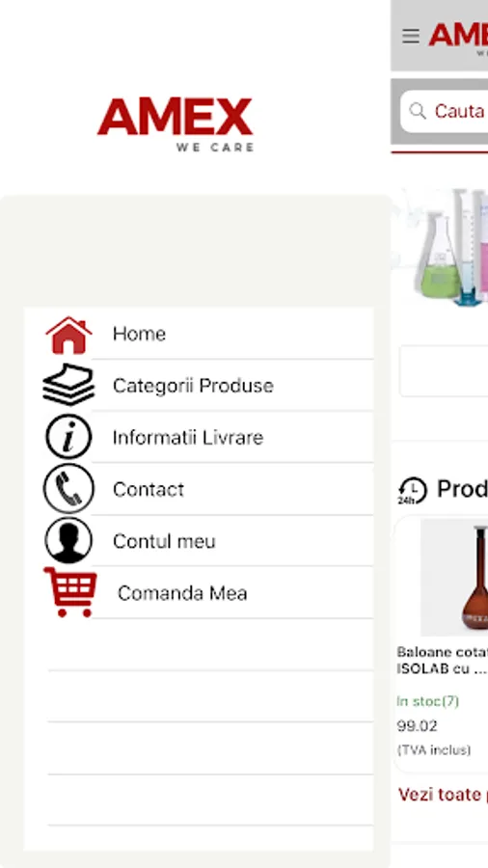Click the red shopping cart icon
The image size is (488, 868).
(70, 592)
